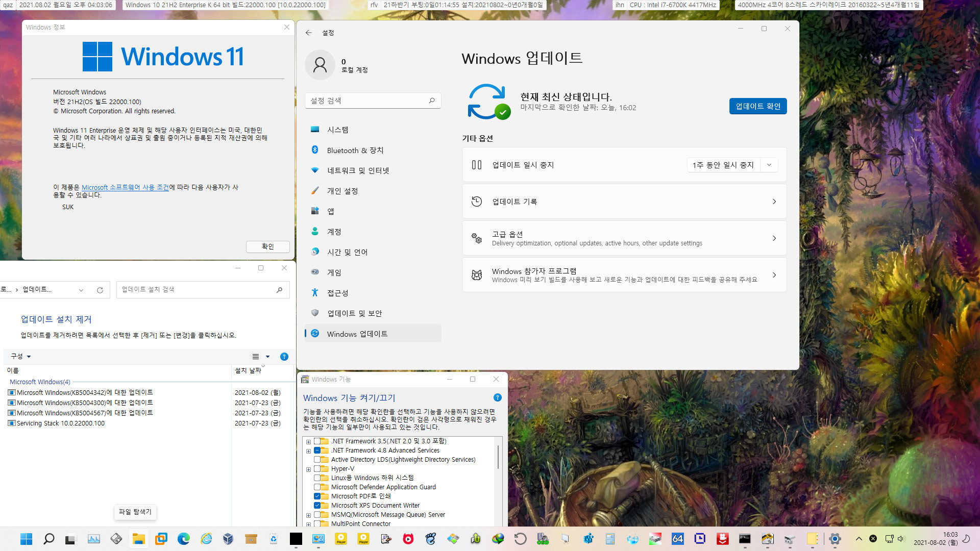Open the Recycle Bin taskbar icon
Screen dimensions: 980x551
point(274,539)
